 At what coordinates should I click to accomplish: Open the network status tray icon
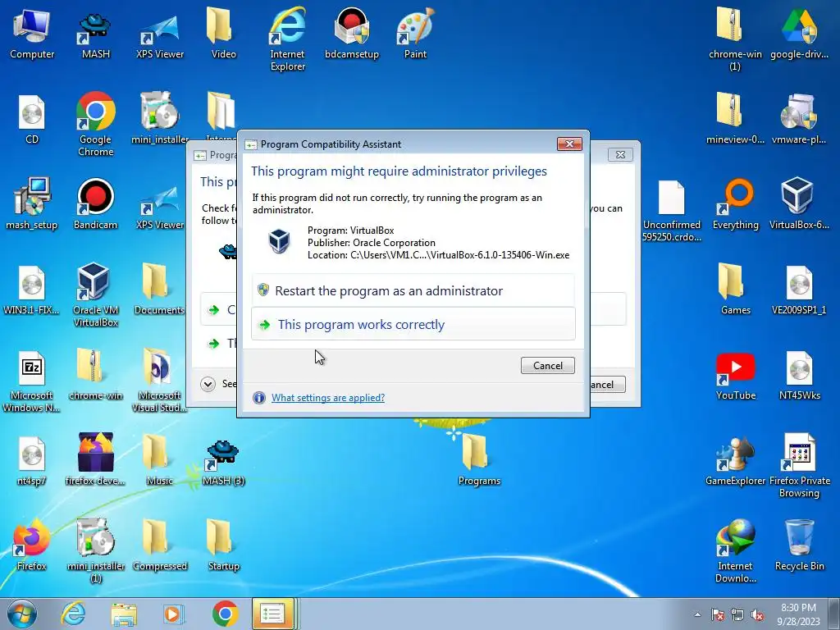point(737,614)
